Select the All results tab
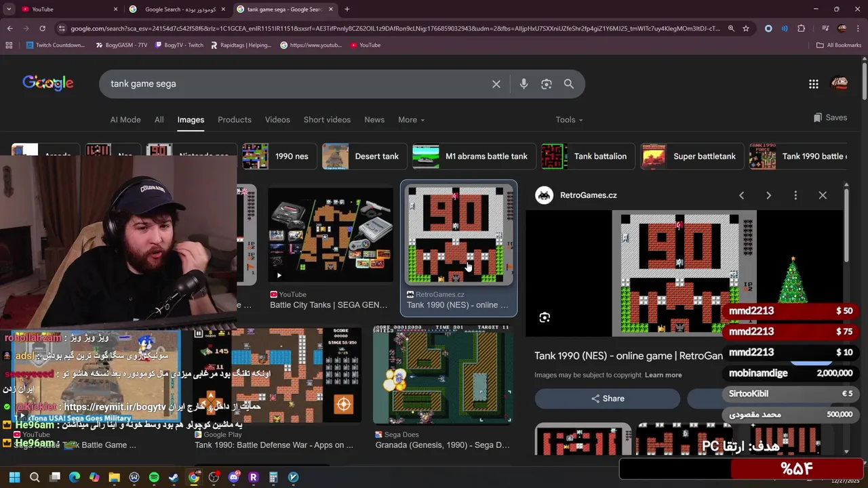Image resolution: width=868 pixels, height=488 pixels. [159, 120]
